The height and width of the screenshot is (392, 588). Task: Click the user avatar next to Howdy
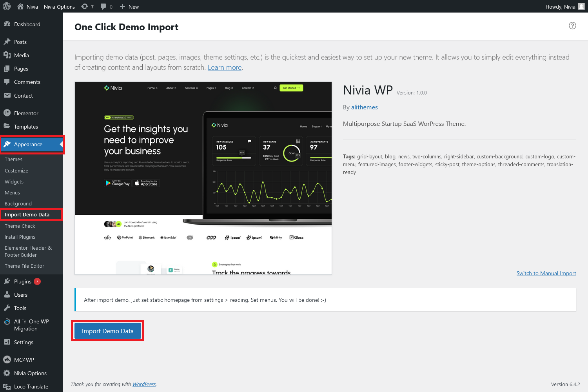(581, 6)
